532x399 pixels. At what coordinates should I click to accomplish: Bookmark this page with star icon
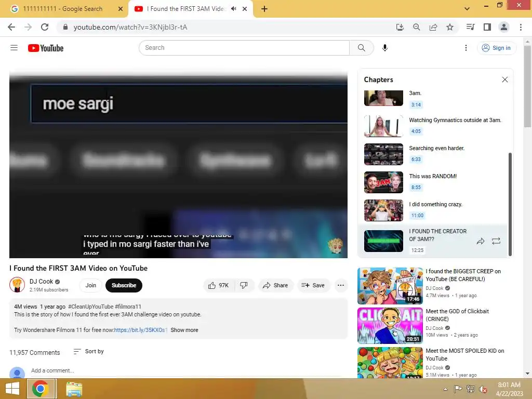coord(450,27)
